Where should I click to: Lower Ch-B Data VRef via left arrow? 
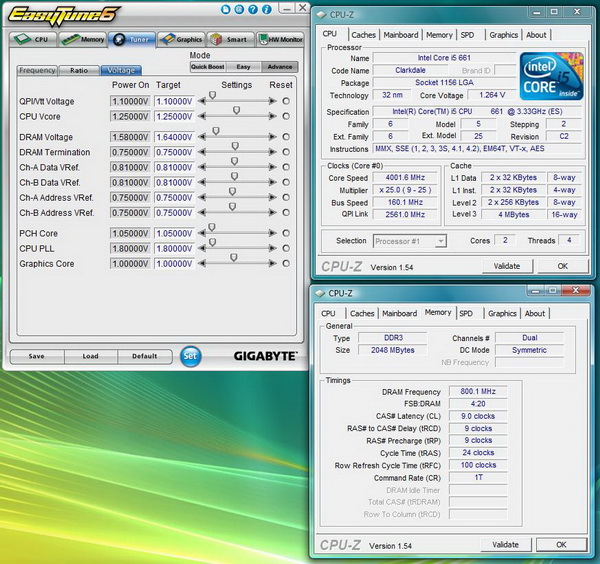[202, 182]
